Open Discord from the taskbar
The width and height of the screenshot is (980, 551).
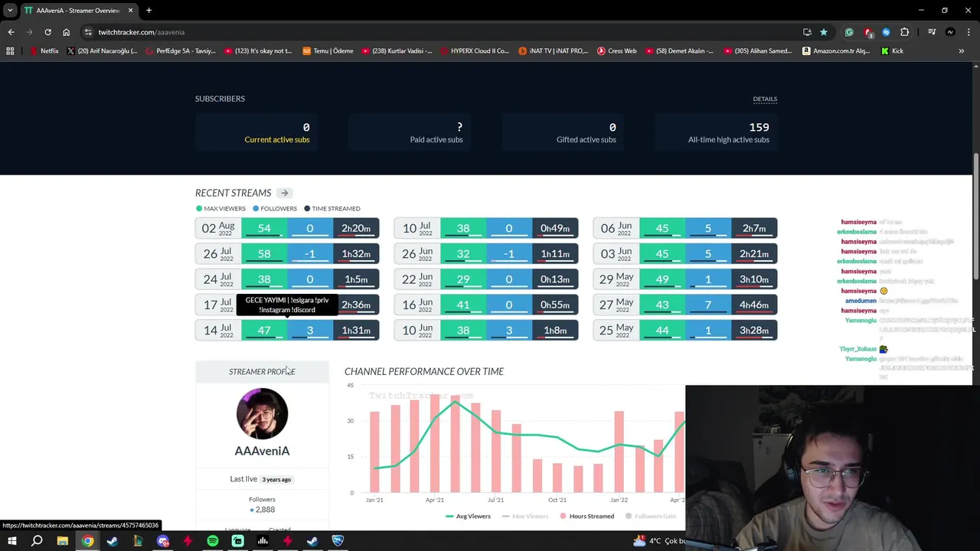[162, 541]
